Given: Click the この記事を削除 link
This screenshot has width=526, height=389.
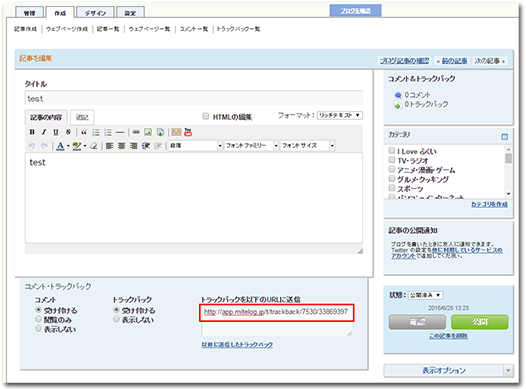Looking at the screenshot, I should [449, 336].
